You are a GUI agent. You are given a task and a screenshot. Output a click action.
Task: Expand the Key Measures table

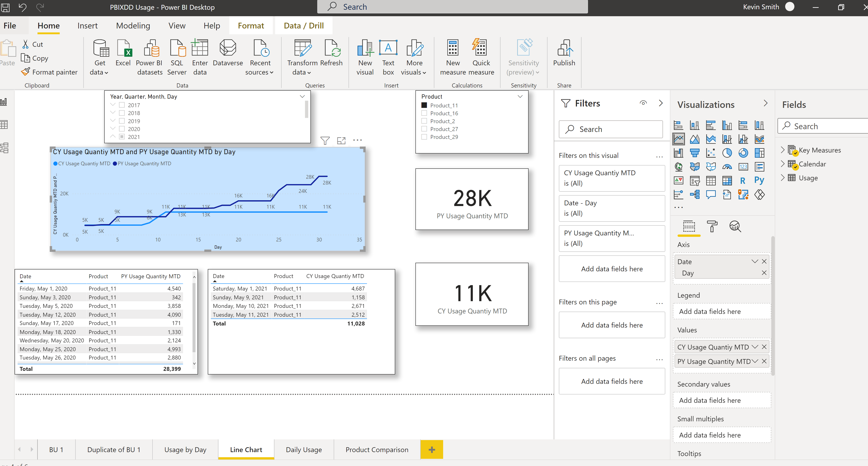(783, 150)
